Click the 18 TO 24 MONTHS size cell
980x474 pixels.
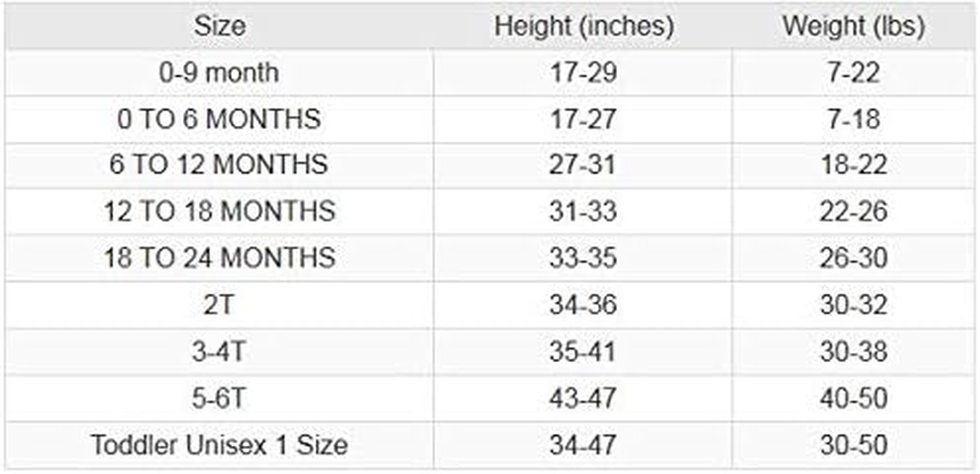219,258
